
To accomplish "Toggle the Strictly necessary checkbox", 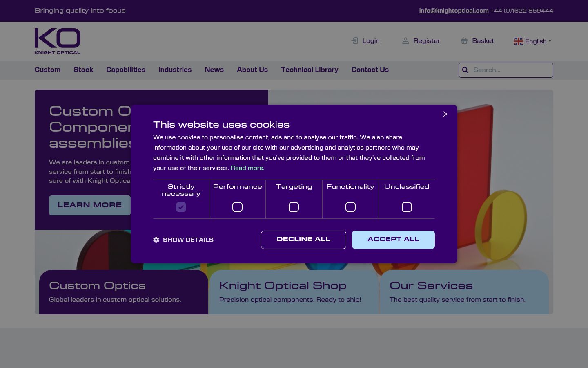I will [x=181, y=207].
